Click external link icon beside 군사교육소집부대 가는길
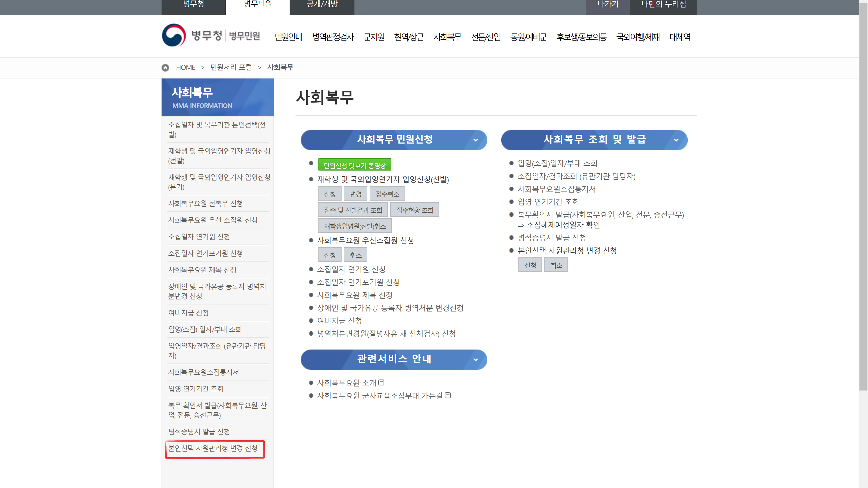The height and width of the screenshot is (488, 868). click(448, 395)
